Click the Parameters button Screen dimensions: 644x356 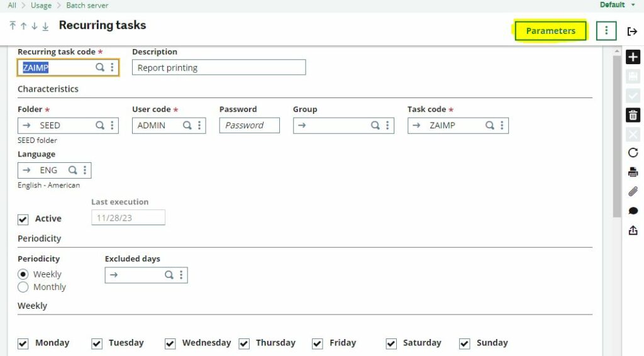(550, 31)
